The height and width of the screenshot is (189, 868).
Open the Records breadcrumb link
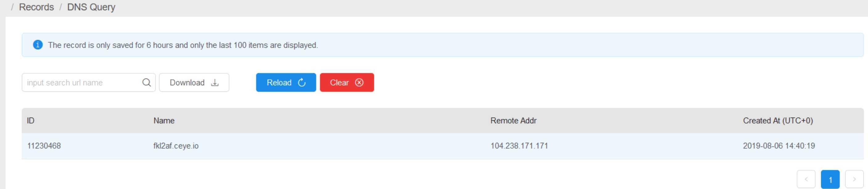(x=36, y=7)
